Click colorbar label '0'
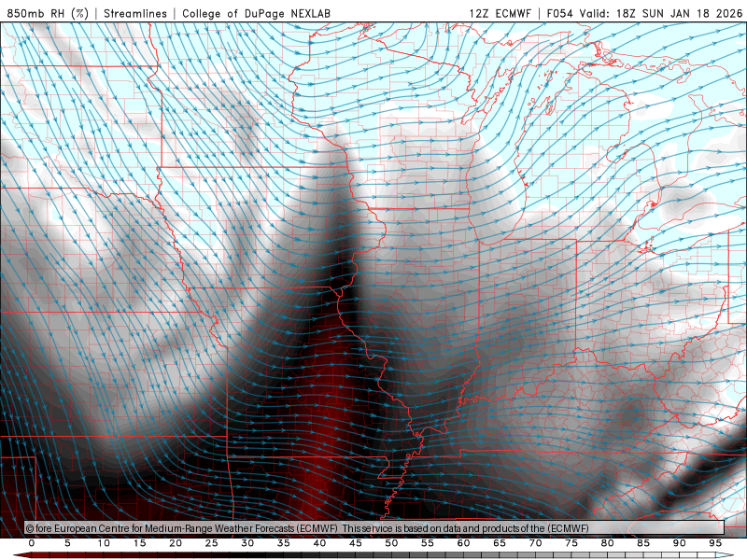747x560 pixels. 32,543
